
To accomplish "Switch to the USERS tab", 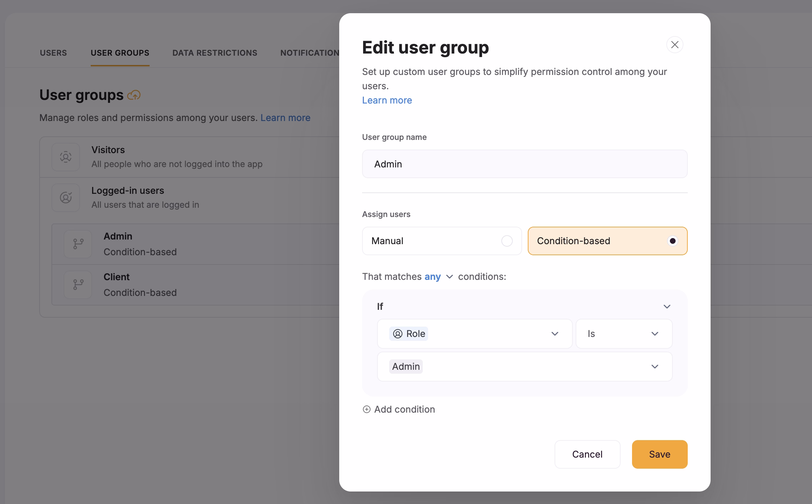I will (x=53, y=52).
